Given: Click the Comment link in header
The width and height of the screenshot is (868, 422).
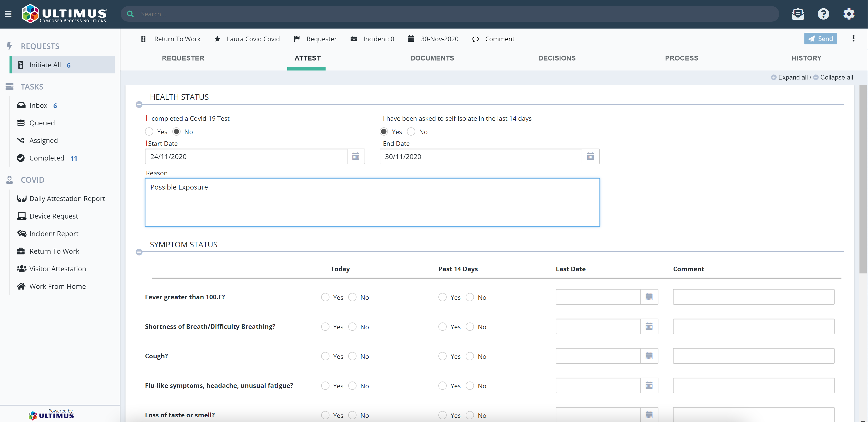Looking at the screenshot, I should click(x=500, y=39).
